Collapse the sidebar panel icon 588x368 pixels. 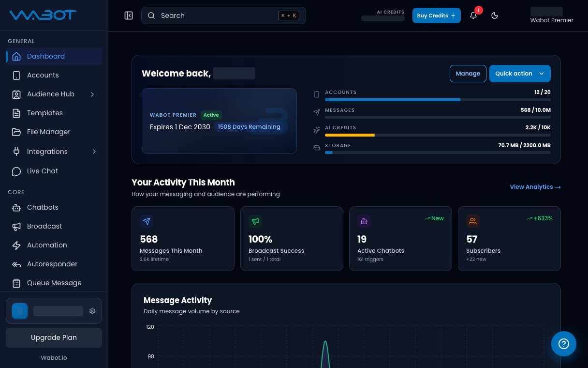[x=129, y=15]
